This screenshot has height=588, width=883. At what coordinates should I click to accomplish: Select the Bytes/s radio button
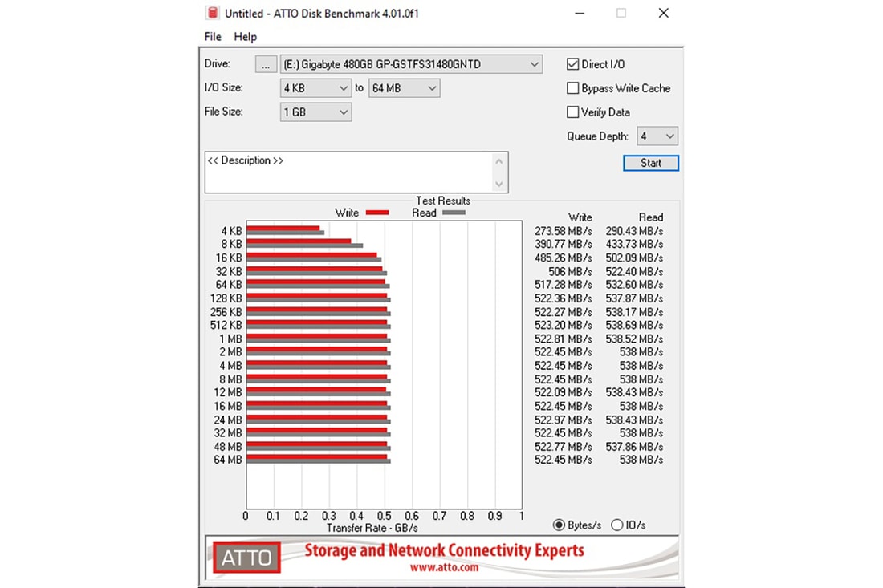click(x=559, y=525)
